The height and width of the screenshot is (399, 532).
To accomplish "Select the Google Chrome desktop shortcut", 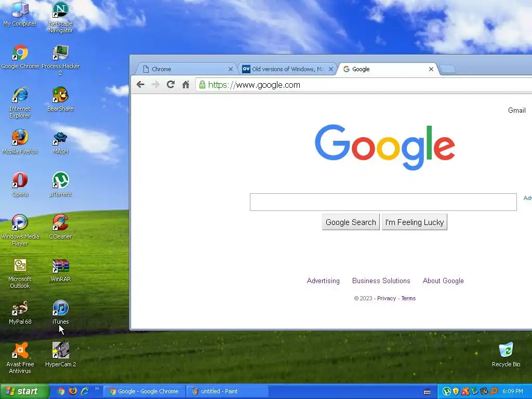I will click(x=20, y=57).
